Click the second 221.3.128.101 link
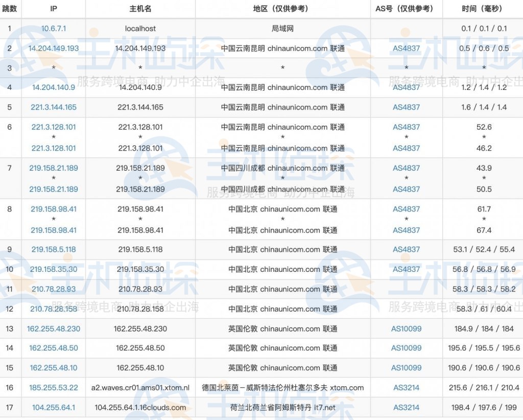 tap(53, 148)
